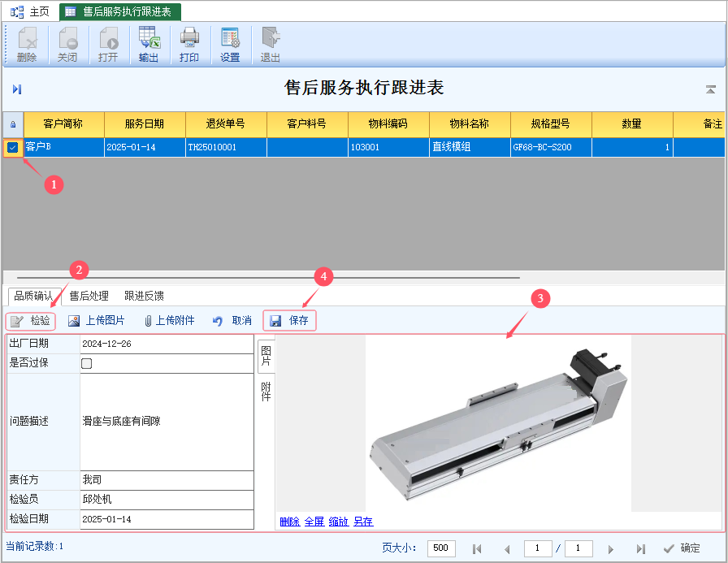
Task: Click the 缩放 link under the image
Action: click(x=339, y=522)
